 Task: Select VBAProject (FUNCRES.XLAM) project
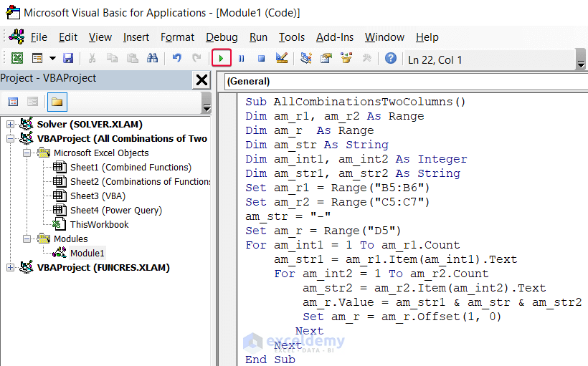pyautogui.click(x=103, y=267)
